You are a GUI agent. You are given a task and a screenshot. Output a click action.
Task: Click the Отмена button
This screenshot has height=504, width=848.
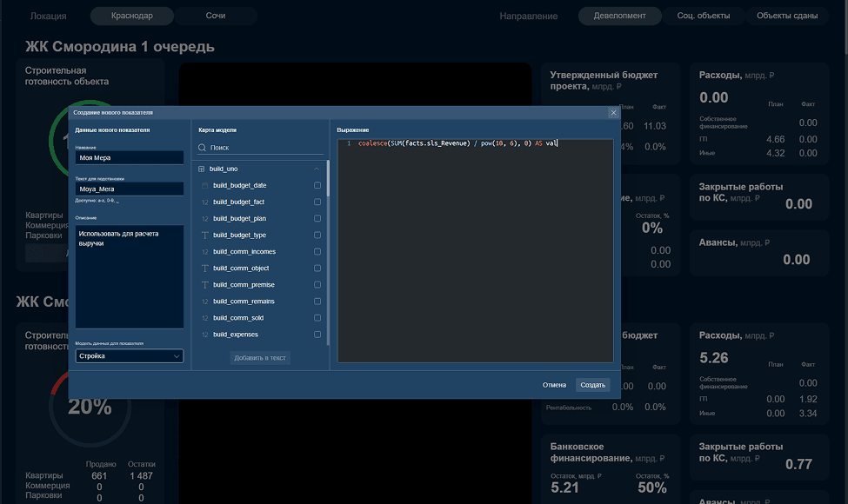(554, 385)
